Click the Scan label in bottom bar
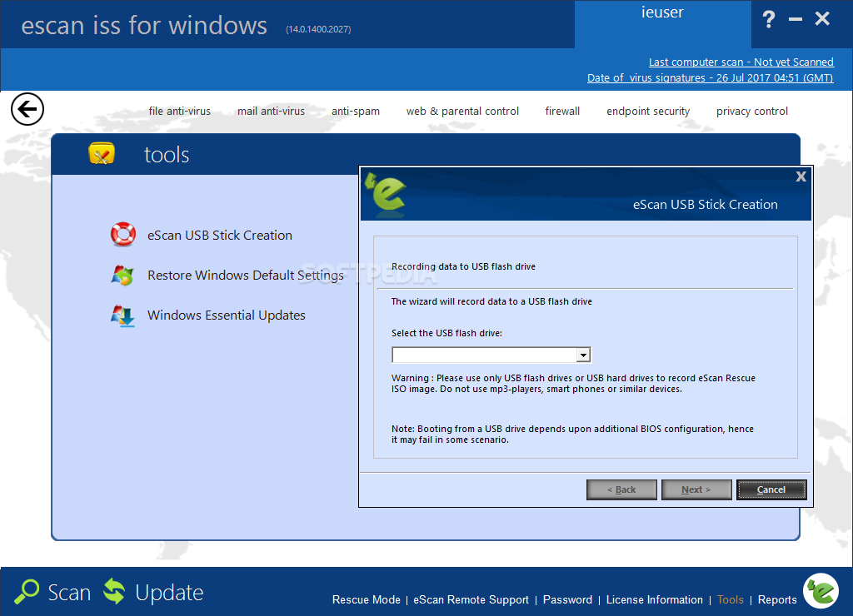Screen dimensions: 853x616 pyautogui.click(x=69, y=592)
